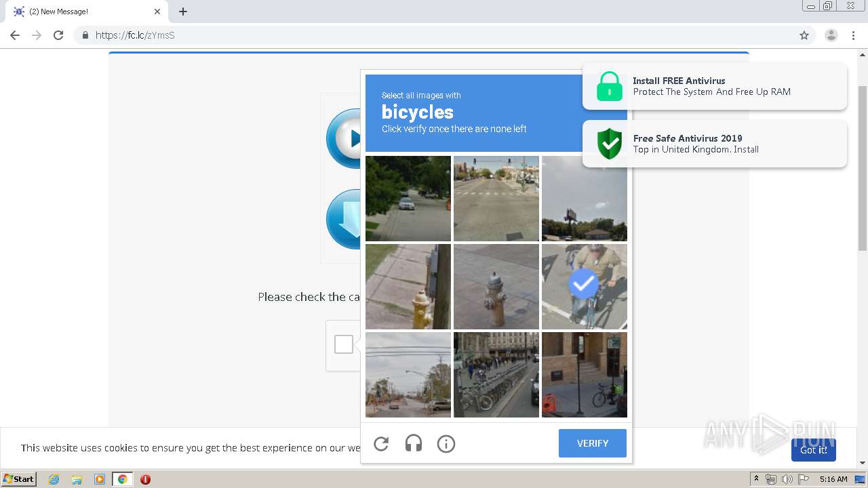868x488 pixels.
Task: Go back in browser history
Action: (x=15, y=35)
